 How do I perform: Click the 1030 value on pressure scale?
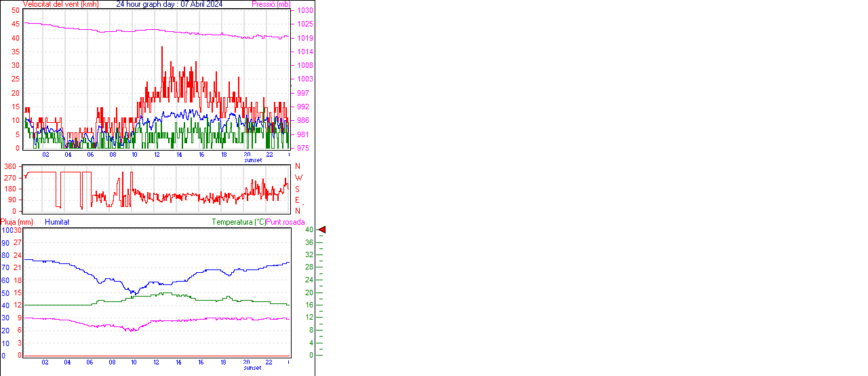coord(304,11)
